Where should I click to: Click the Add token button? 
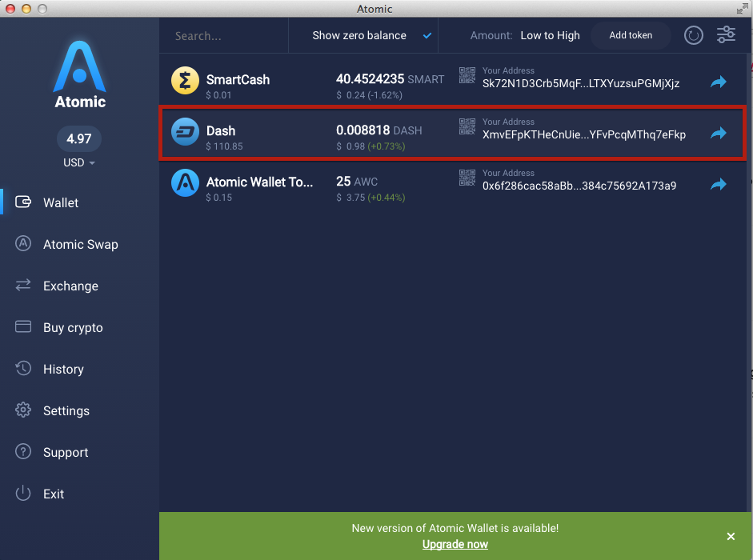coord(631,35)
